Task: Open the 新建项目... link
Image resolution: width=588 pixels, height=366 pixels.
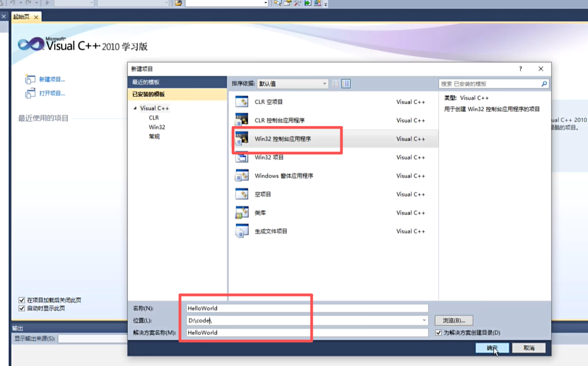Action: coord(52,79)
